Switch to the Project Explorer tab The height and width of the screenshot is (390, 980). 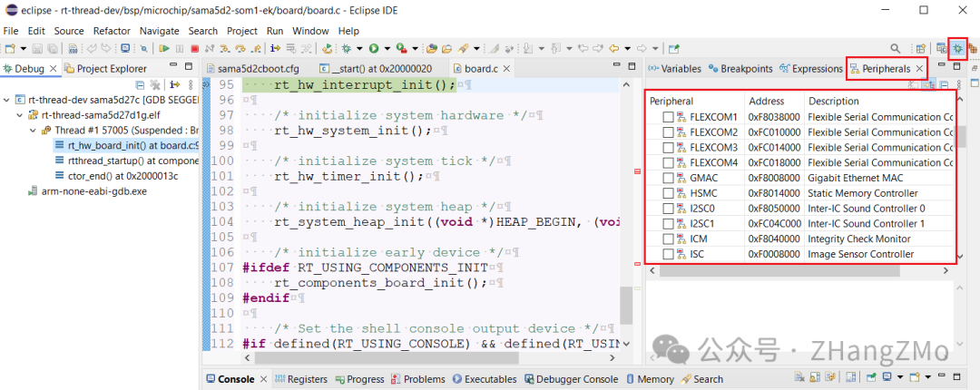click(105, 69)
